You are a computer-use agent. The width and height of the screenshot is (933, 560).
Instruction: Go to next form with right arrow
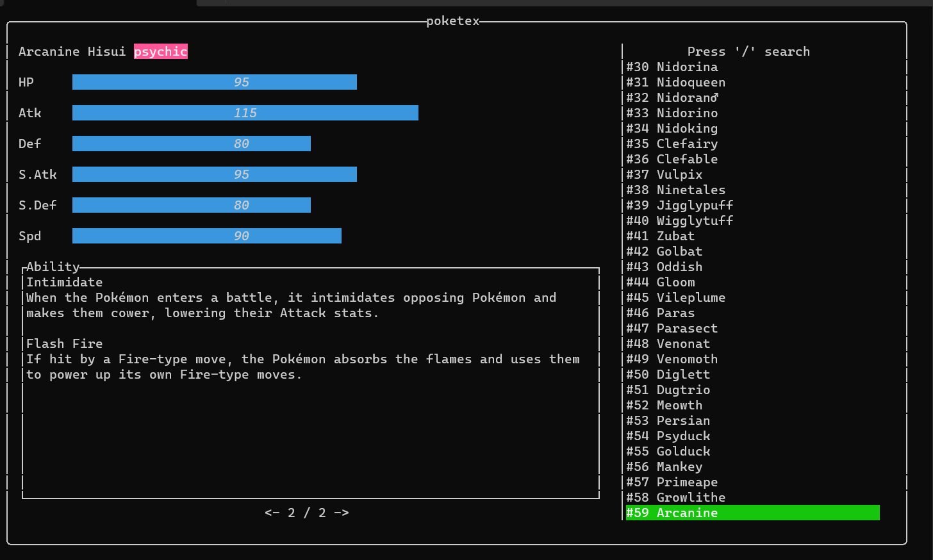341,513
